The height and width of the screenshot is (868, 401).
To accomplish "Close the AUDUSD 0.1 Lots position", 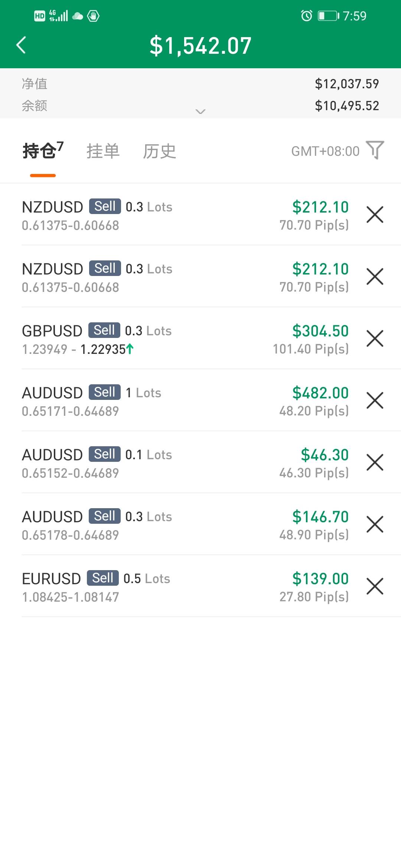I will coord(375,463).
